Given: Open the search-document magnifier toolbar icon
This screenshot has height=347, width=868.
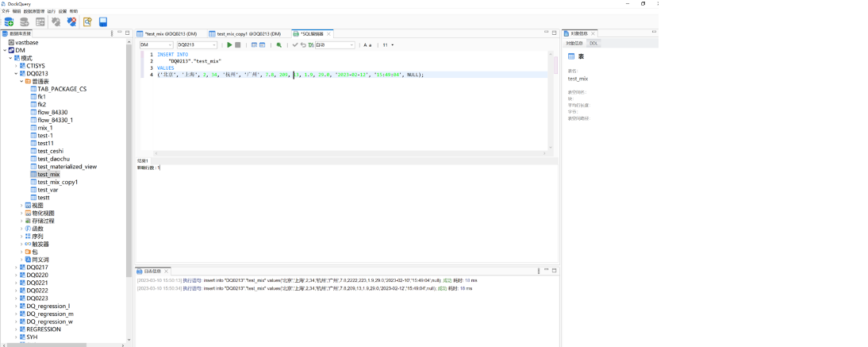Looking at the screenshot, I should (x=87, y=22).
